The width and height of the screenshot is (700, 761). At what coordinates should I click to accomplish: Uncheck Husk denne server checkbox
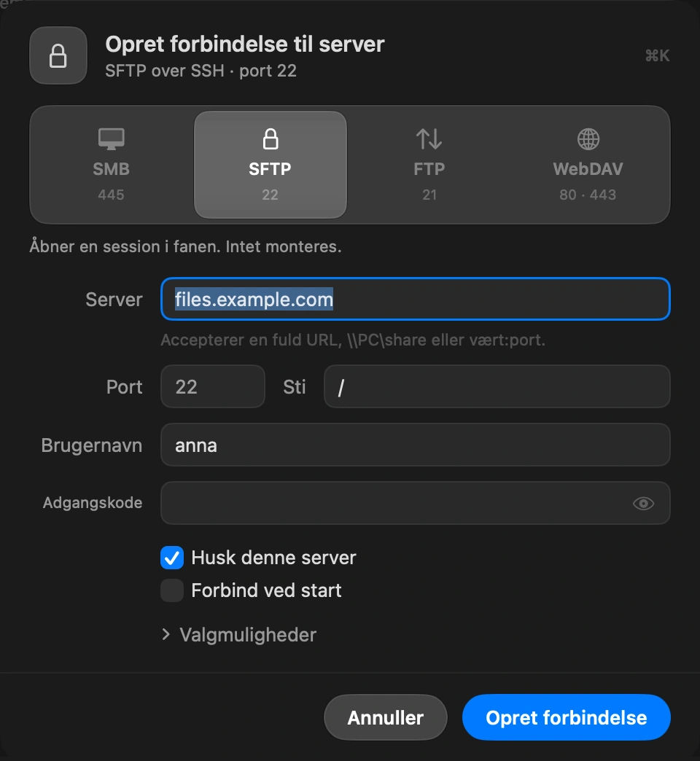tap(172, 558)
